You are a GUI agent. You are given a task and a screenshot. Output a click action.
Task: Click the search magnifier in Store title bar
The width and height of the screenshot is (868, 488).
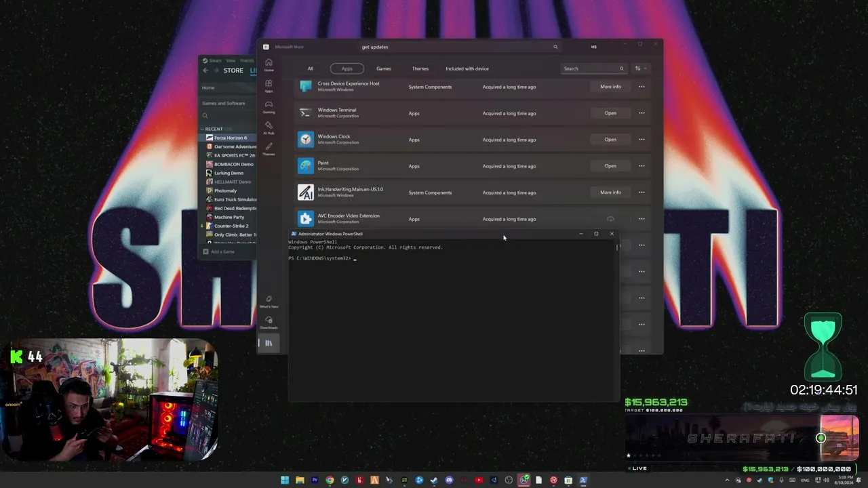(x=555, y=47)
